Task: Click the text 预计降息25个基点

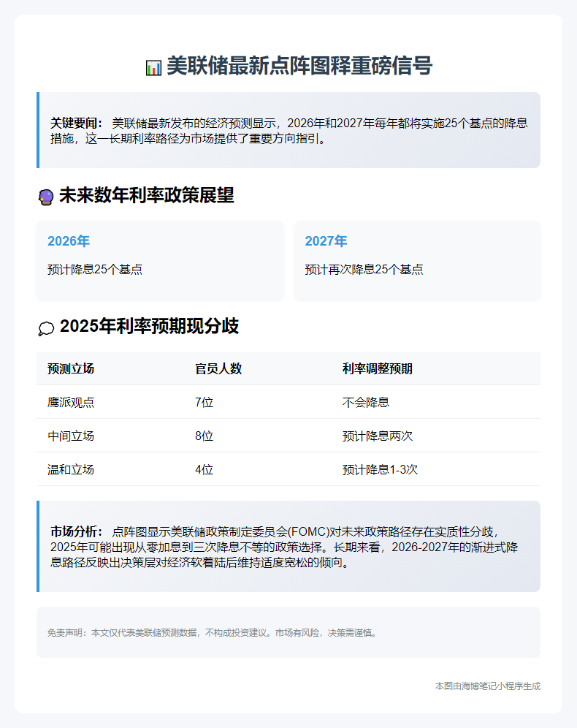Action: pyautogui.click(x=95, y=269)
